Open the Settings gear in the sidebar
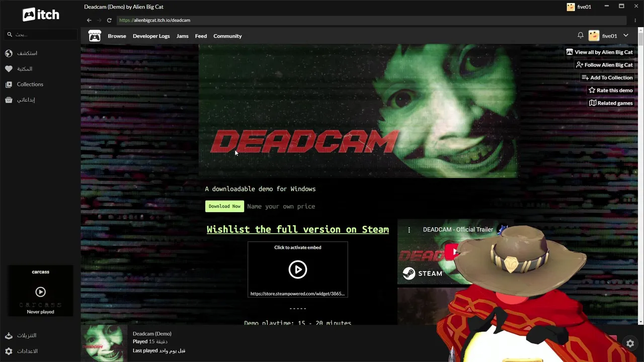This screenshot has height=362, width=644. tap(9, 351)
